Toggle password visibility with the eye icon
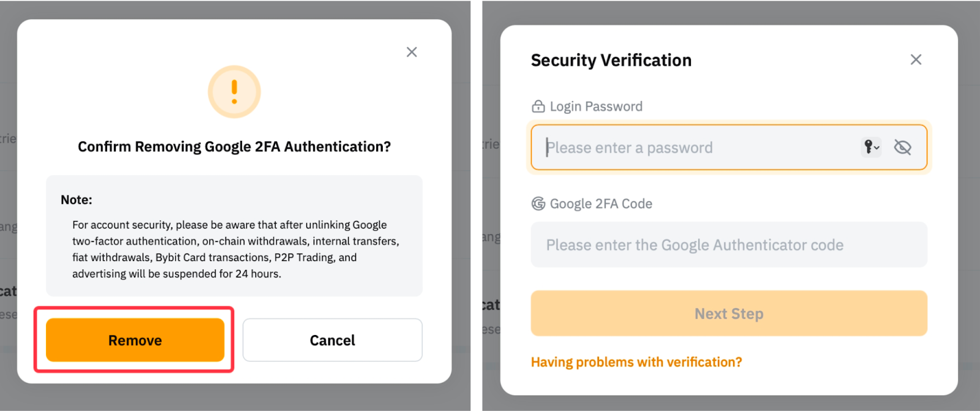Screen dimensions: 980x411 902,147
